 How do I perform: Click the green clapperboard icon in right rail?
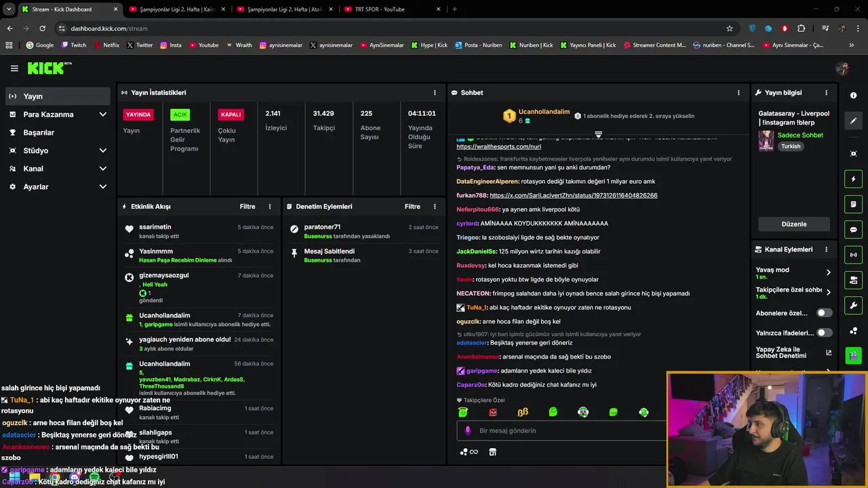pos(853,354)
